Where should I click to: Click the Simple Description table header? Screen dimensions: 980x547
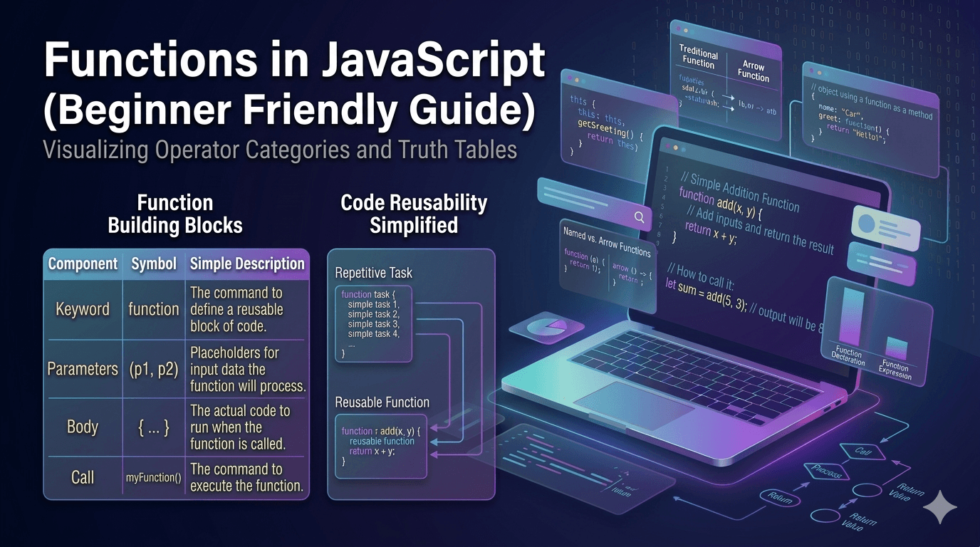[246, 264]
